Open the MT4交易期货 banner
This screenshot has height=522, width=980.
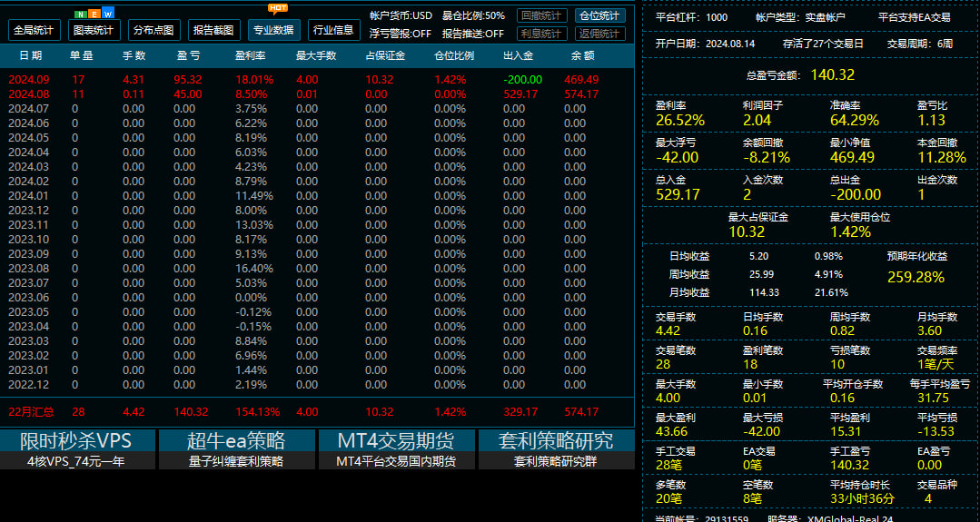click(x=397, y=449)
